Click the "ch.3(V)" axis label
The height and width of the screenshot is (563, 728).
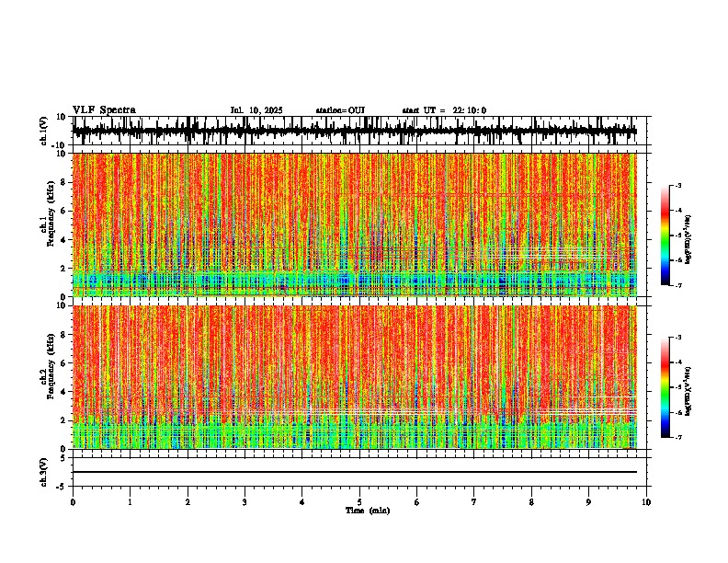(44, 472)
